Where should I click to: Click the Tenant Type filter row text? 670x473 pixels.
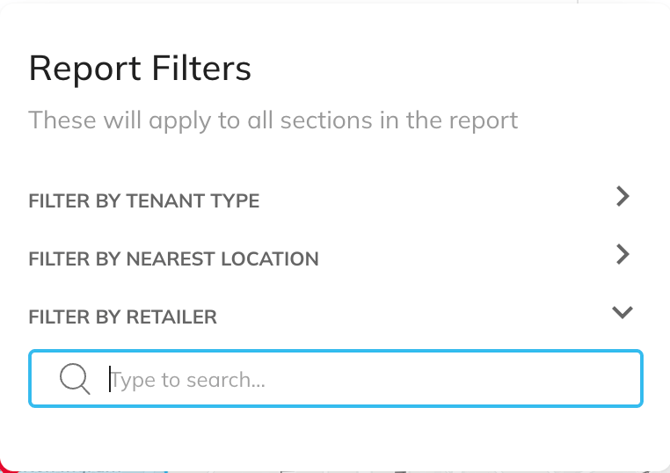(144, 201)
